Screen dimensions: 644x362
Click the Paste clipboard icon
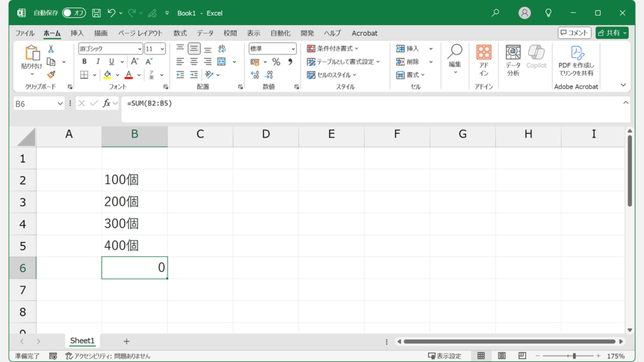31,53
